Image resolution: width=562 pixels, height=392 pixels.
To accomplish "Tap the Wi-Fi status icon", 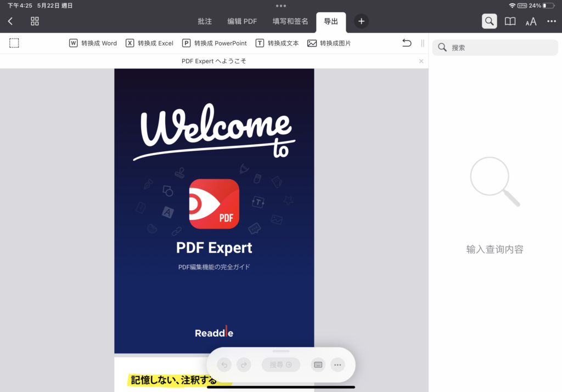I will pos(512,5).
